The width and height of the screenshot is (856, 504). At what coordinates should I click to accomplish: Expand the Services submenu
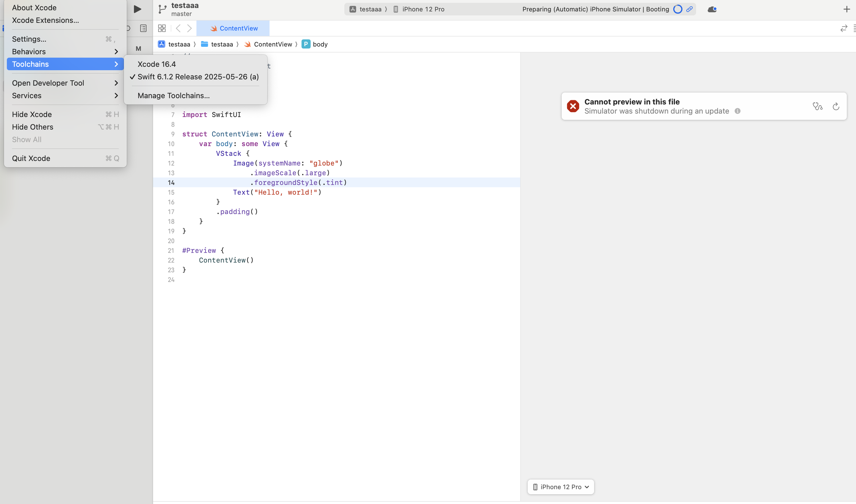click(65, 95)
